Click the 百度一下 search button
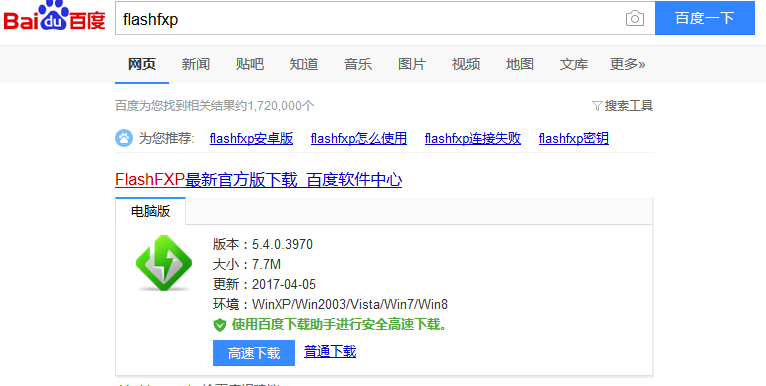This screenshot has height=386, width=766. click(x=704, y=18)
